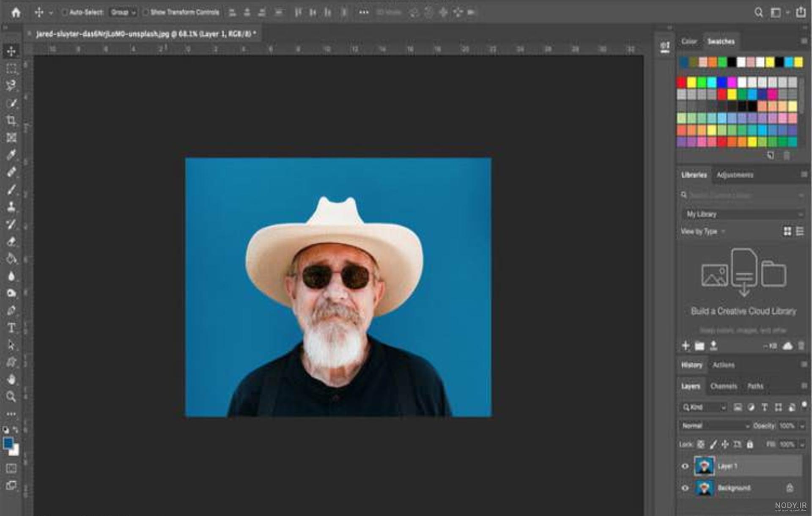Select the Zoom tool in the toolbar
Image resolution: width=812 pixels, height=516 pixels.
click(x=11, y=397)
